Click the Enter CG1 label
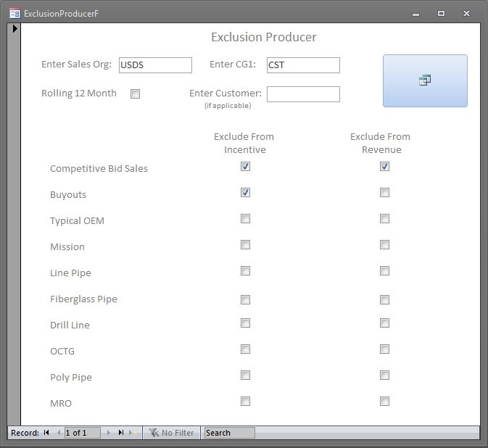The width and height of the screenshot is (488, 448). click(x=233, y=64)
